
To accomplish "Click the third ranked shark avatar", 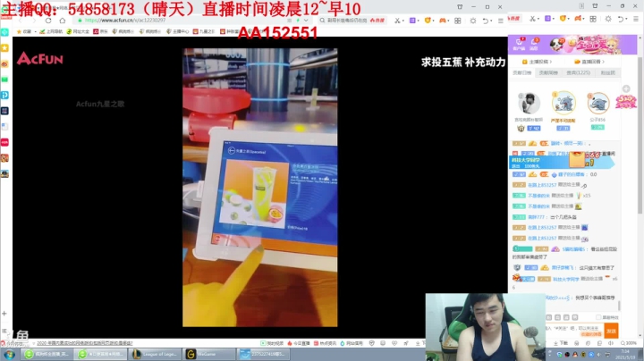I will 598,104.
